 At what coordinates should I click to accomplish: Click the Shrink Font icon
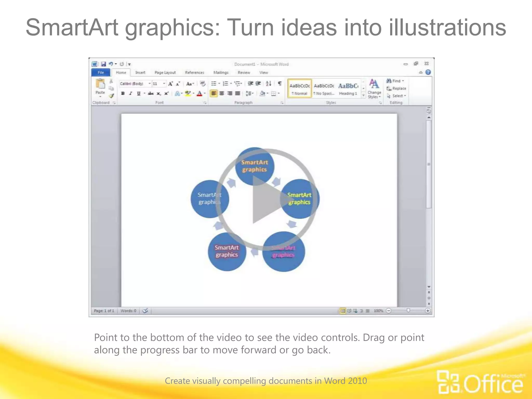click(178, 84)
